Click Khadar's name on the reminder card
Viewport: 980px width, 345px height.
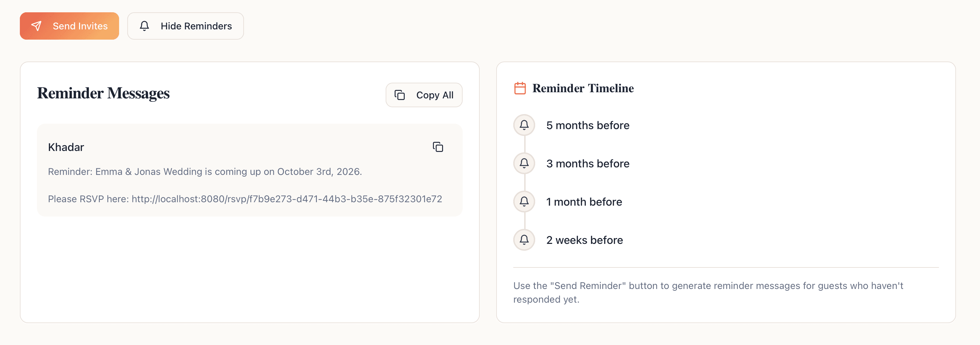tap(66, 147)
